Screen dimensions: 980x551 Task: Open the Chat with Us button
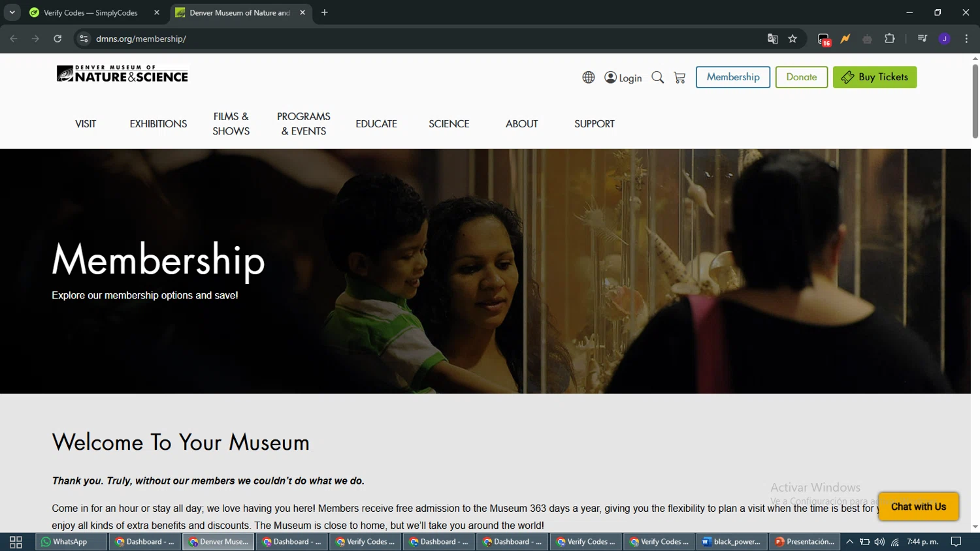(x=919, y=507)
